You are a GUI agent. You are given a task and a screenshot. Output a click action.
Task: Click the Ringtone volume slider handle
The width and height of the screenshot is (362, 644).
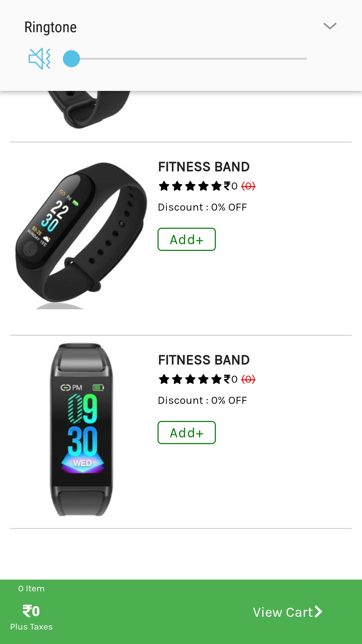[x=71, y=59]
